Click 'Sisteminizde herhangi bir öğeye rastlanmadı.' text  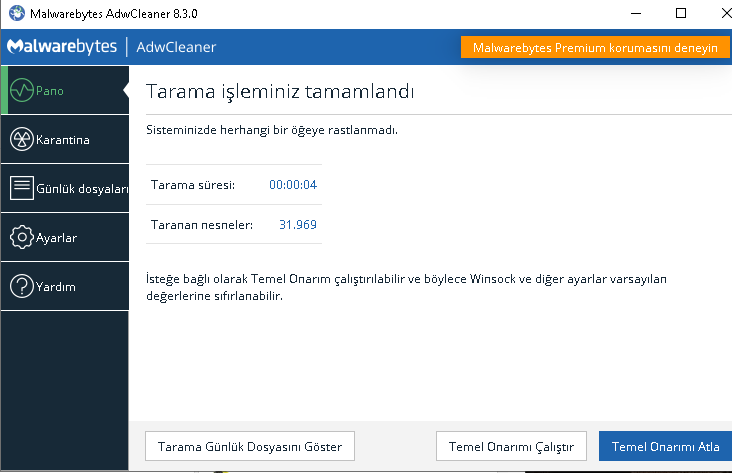pos(272,130)
